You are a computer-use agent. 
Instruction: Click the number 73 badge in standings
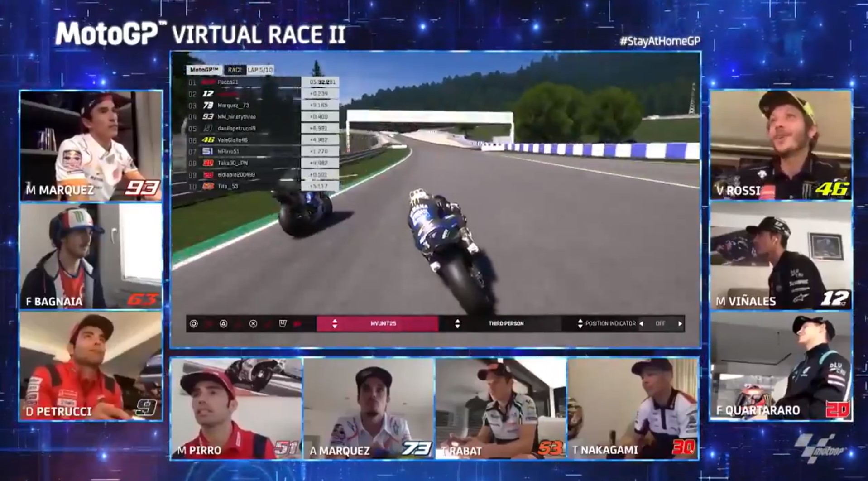(x=208, y=106)
